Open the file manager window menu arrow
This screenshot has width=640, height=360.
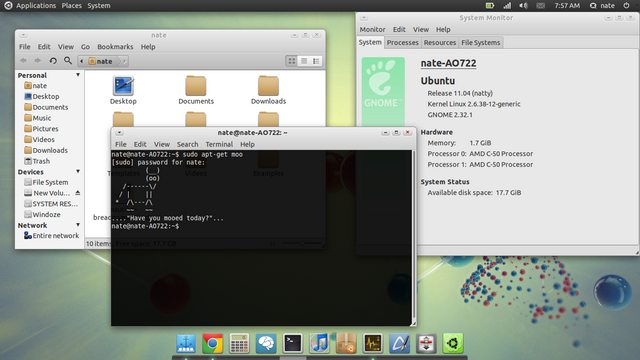[x=23, y=36]
